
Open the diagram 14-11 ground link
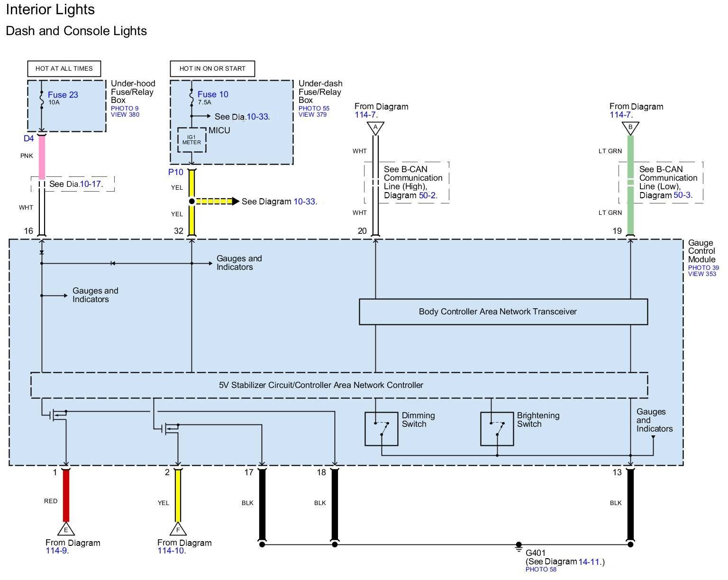coord(590,562)
